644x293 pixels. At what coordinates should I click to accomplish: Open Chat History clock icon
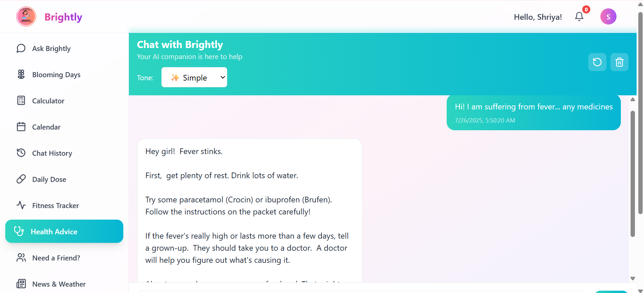click(21, 153)
